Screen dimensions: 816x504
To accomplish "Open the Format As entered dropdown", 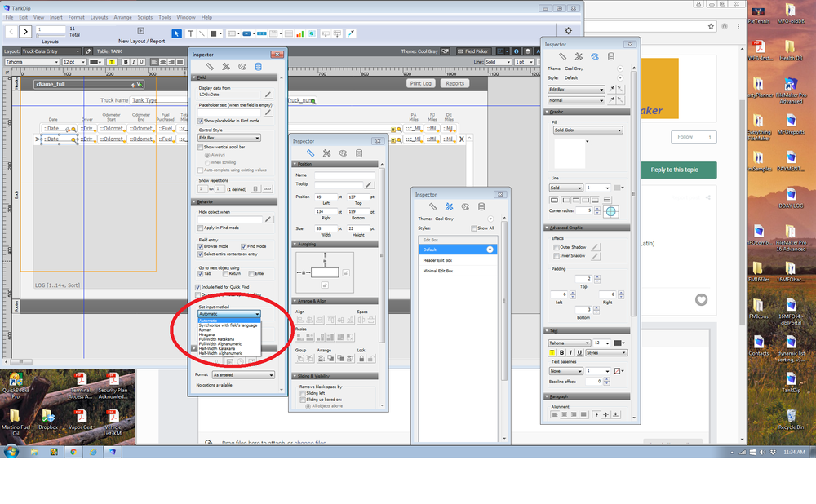I will point(243,375).
